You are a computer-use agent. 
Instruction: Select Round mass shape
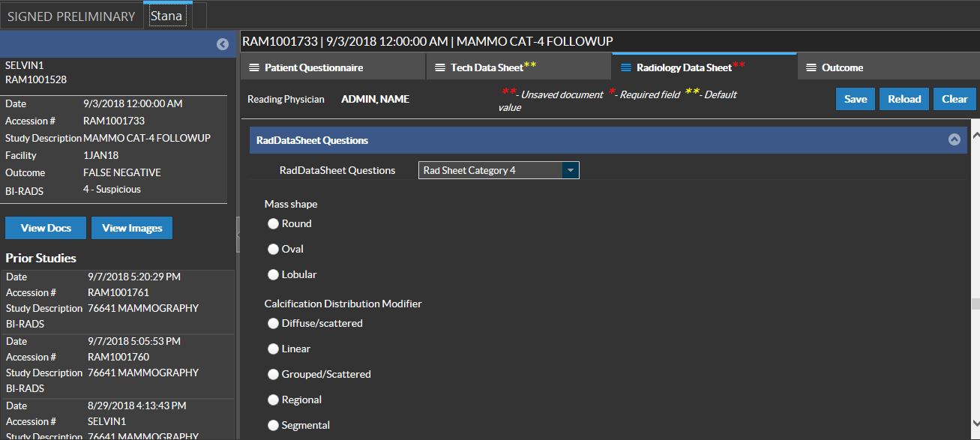point(274,224)
